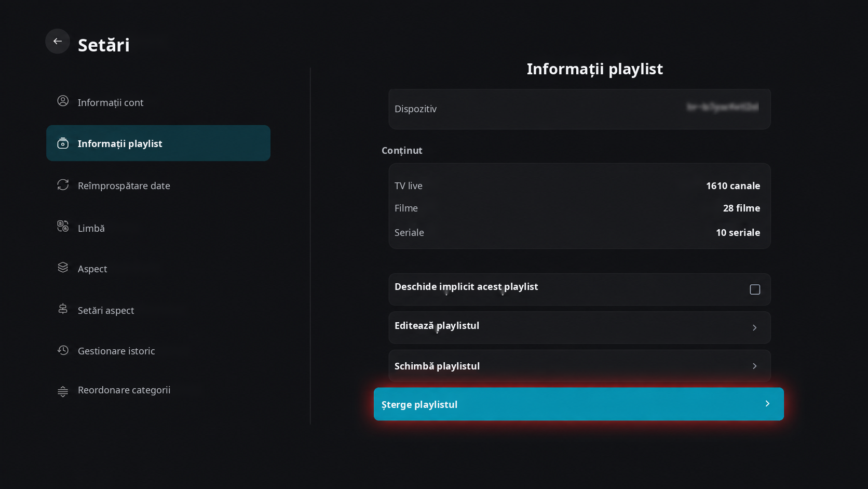Click the Informații cont user icon
868x489 pixels.
pos(63,101)
